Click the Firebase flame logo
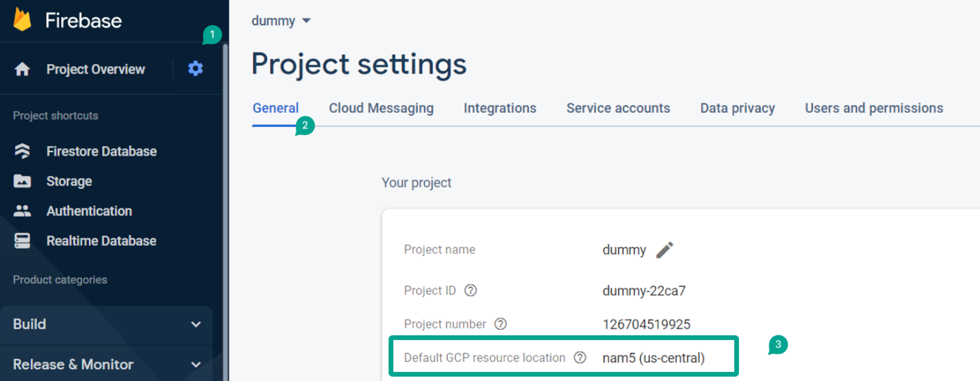This screenshot has width=980, height=381. click(22, 20)
